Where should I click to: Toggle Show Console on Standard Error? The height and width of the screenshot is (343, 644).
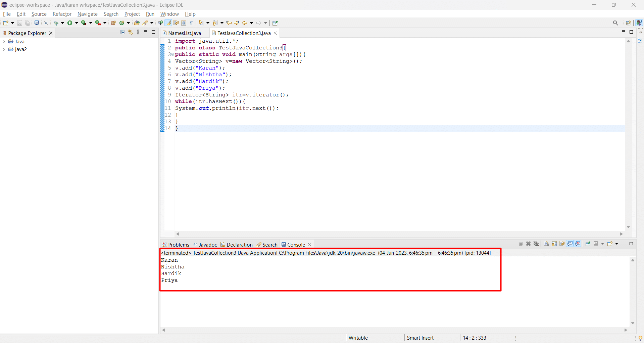(x=578, y=244)
